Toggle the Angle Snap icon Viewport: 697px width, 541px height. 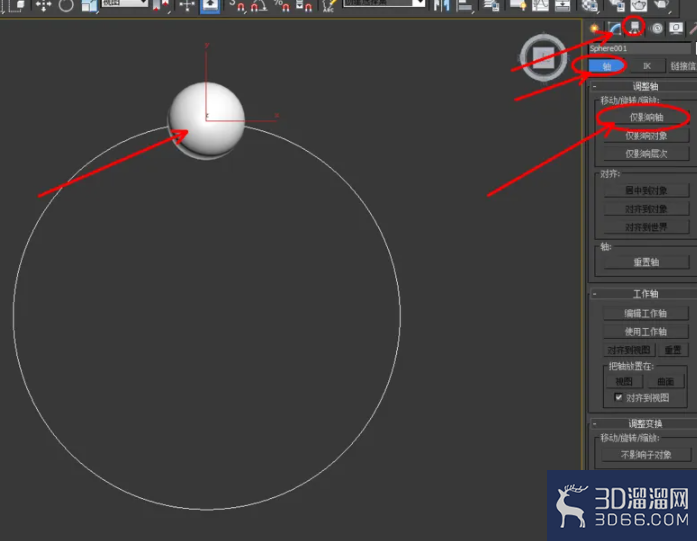pos(259,5)
